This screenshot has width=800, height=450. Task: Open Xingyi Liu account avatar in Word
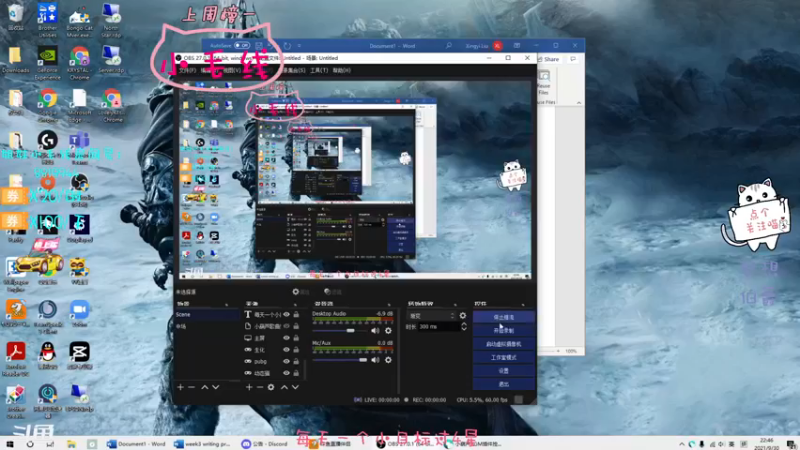tap(497, 45)
